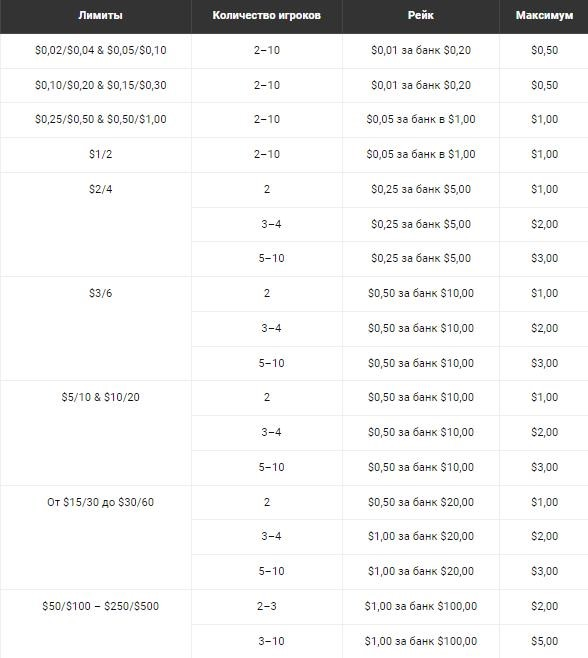This screenshot has width=588, height=658.
Task: Click the $1,00 за банк $100,00 cell for 2–3 players
Action: 421,606
